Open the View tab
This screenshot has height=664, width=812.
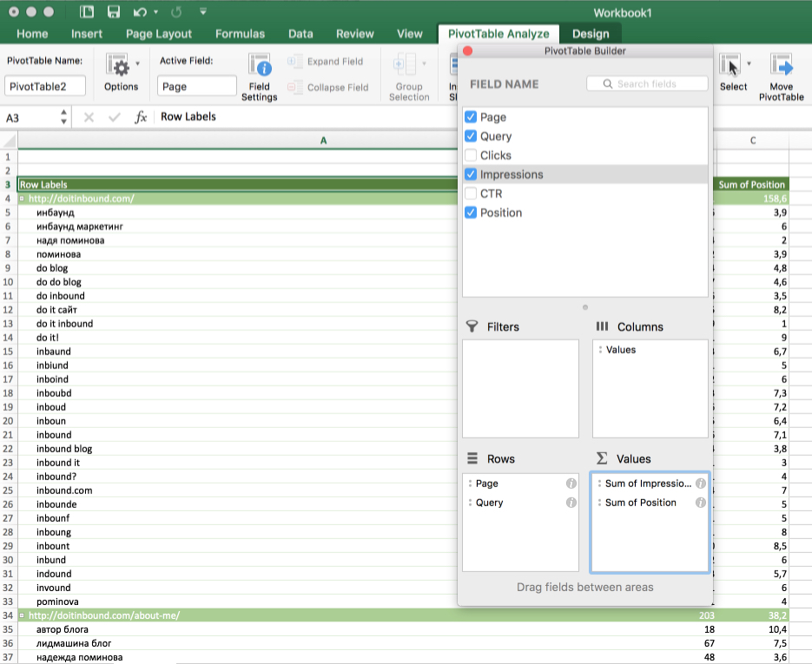[x=410, y=34]
